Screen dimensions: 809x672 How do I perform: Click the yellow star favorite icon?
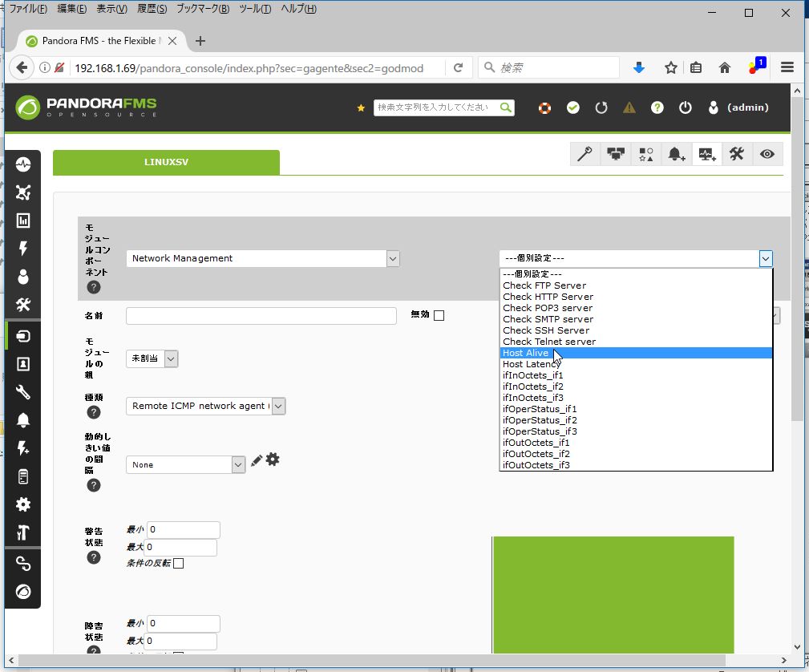361,108
